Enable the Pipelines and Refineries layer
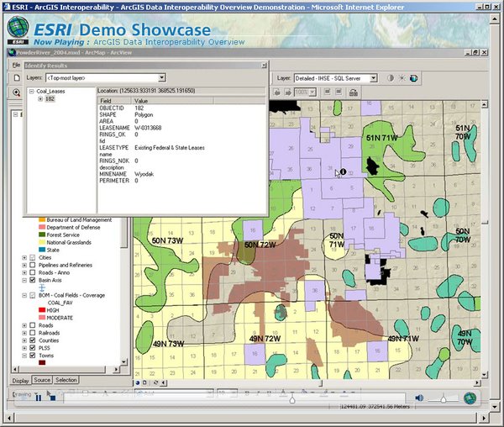 point(33,265)
